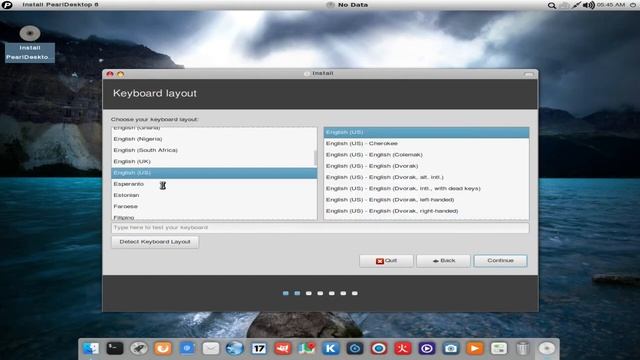Open the Maps dock icon
The image size is (640, 360).
pos(307,348)
